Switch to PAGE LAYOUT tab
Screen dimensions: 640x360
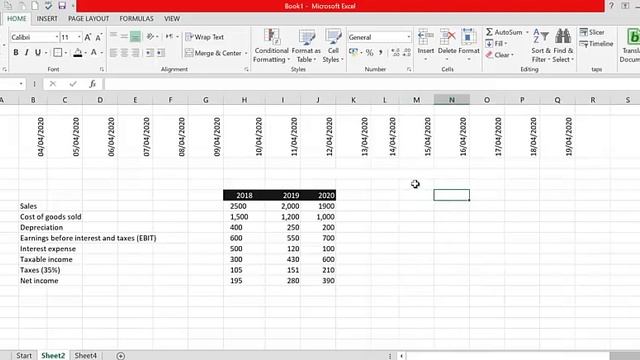coord(89,19)
